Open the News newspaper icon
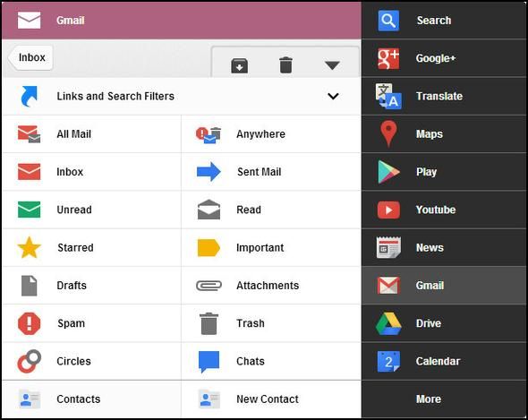Image resolution: width=528 pixels, height=420 pixels. coord(388,248)
